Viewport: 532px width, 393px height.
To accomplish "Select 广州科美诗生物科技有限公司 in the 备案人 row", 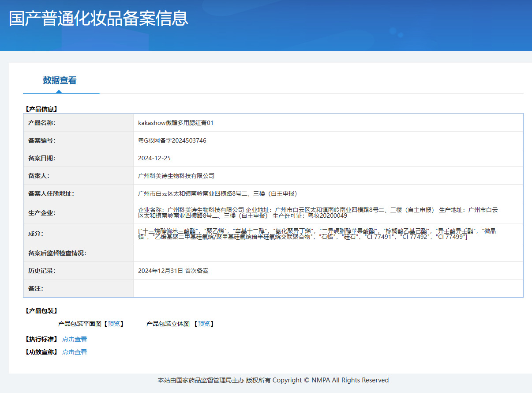I will [x=176, y=176].
